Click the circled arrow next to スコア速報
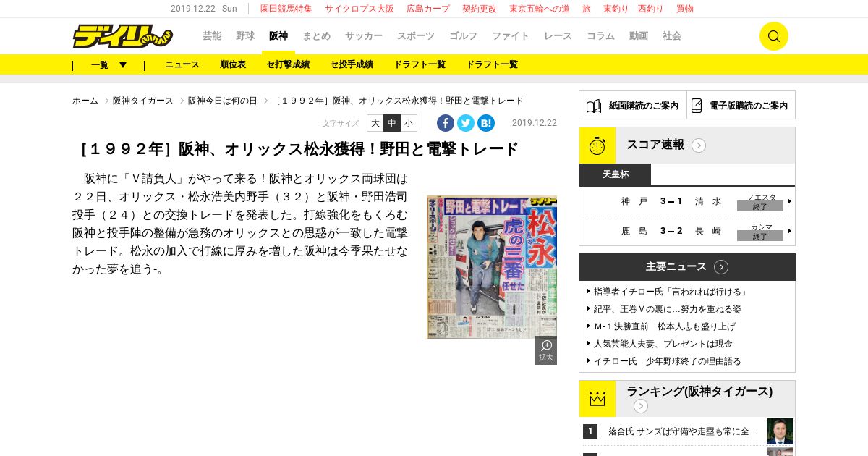The height and width of the screenshot is (456, 868). (699, 145)
